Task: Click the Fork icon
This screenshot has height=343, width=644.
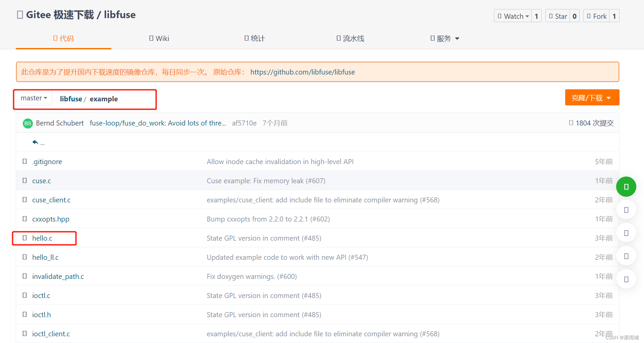Action: tap(589, 16)
